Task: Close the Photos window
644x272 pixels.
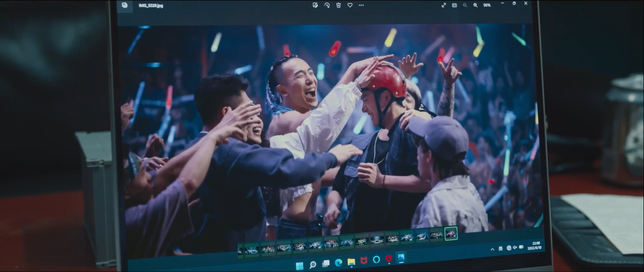Action: point(525,4)
